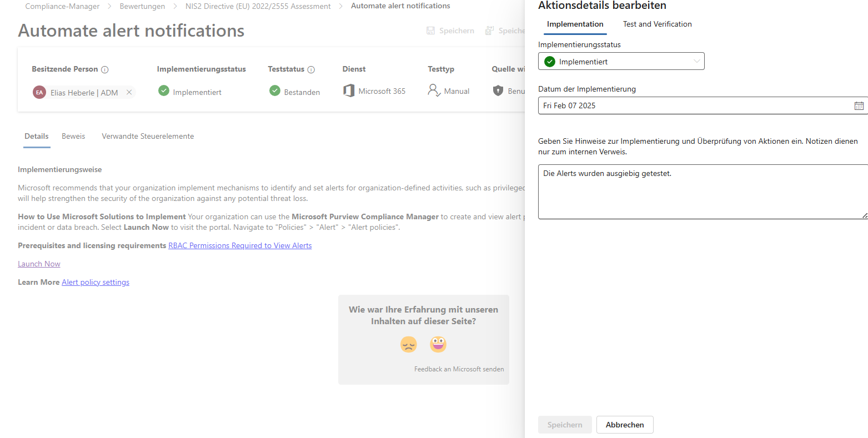The height and width of the screenshot is (438, 868).
Task: Click the happy face feedback emoji
Action: click(438, 345)
